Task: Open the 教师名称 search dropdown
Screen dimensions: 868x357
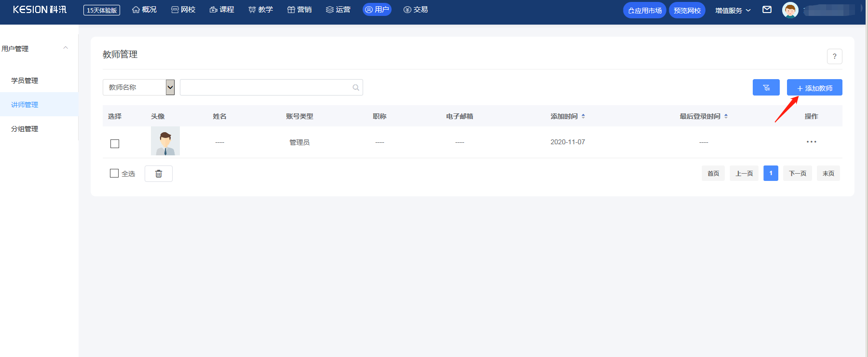Action: 139,87
